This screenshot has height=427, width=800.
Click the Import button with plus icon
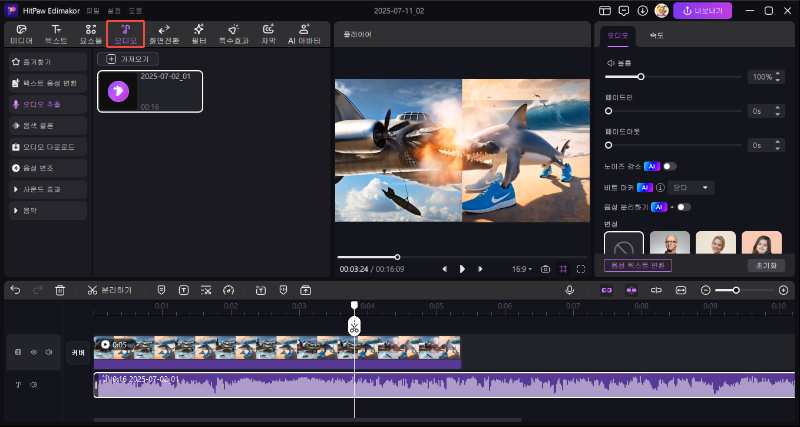tap(128, 59)
